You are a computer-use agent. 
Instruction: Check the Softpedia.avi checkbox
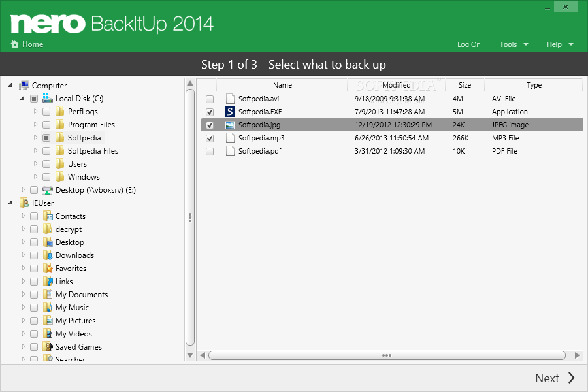tap(210, 99)
